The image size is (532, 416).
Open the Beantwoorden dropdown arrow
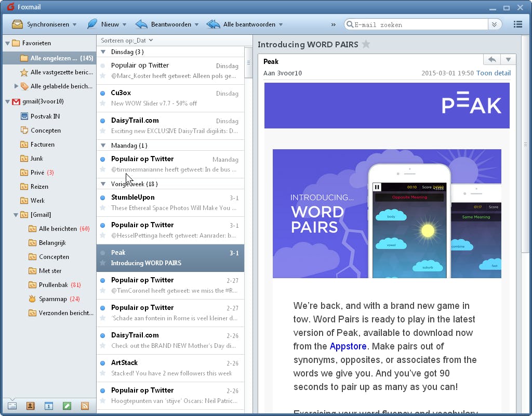197,25
